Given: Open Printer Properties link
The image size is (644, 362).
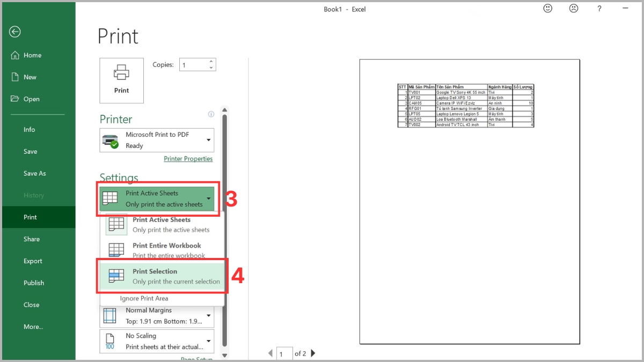Looking at the screenshot, I should click(188, 159).
